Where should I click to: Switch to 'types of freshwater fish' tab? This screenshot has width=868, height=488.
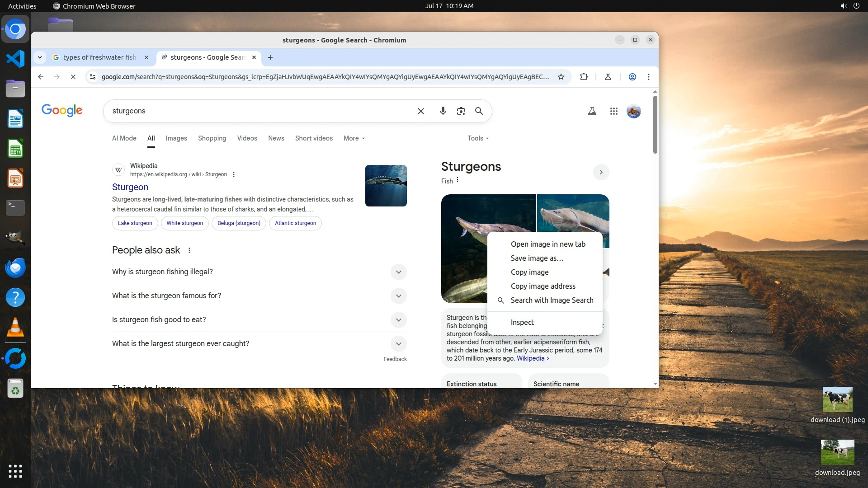99,57
